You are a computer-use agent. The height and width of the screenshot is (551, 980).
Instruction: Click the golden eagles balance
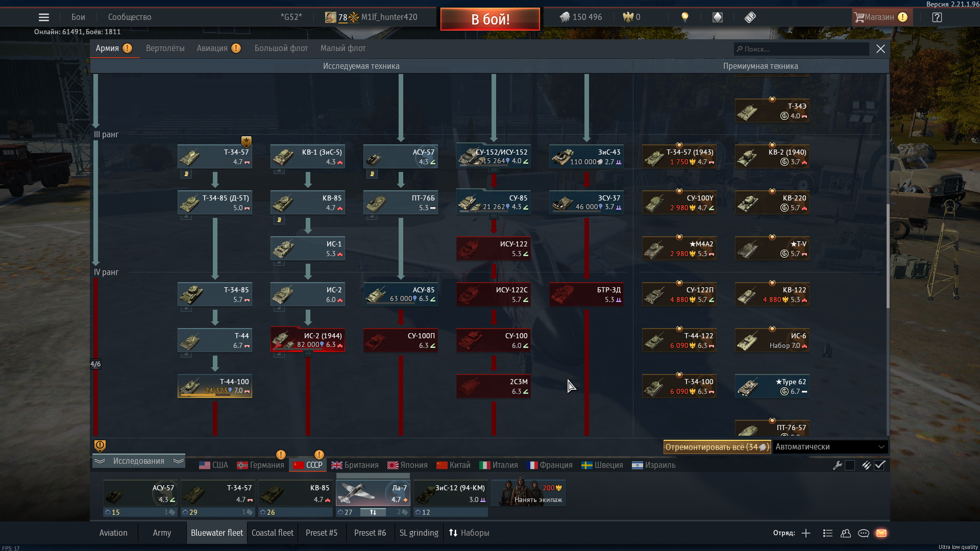631,17
